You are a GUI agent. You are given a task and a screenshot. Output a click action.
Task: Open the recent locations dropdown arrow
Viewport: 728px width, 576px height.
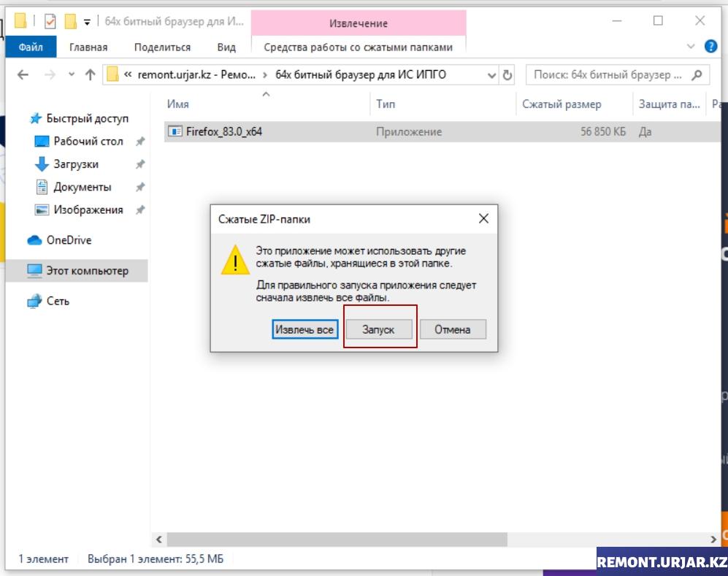71,74
